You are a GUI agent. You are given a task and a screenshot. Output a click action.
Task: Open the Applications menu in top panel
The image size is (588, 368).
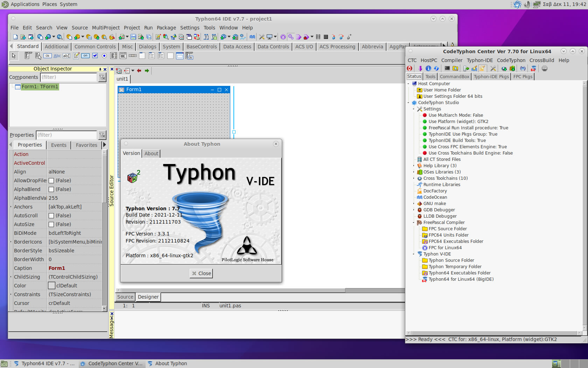tap(25, 4)
